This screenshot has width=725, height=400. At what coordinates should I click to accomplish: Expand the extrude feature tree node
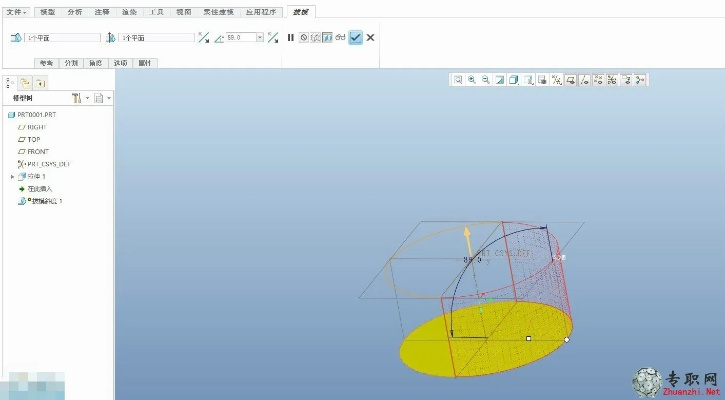pos(12,176)
